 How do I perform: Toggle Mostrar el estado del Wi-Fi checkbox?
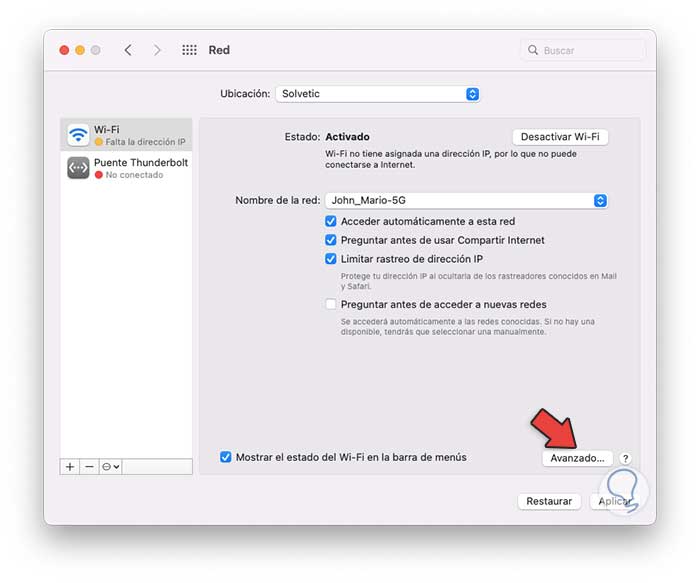coord(225,457)
